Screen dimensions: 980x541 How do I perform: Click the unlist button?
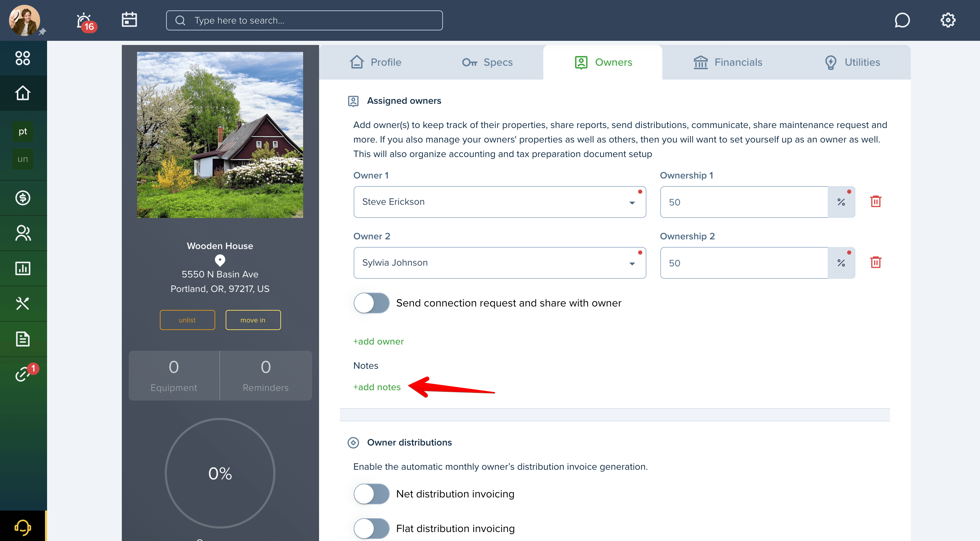click(x=187, y=320)
